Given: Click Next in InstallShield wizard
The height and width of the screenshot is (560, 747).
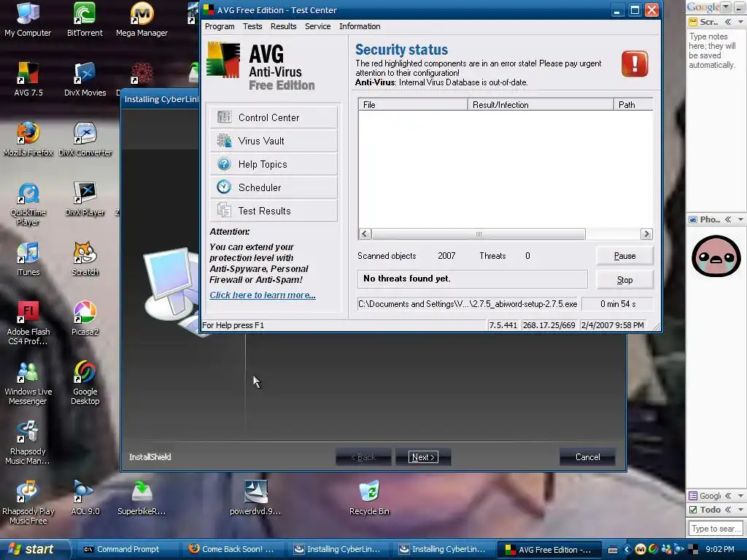Looking at the screenshot, I should click(x=423, y=457).
